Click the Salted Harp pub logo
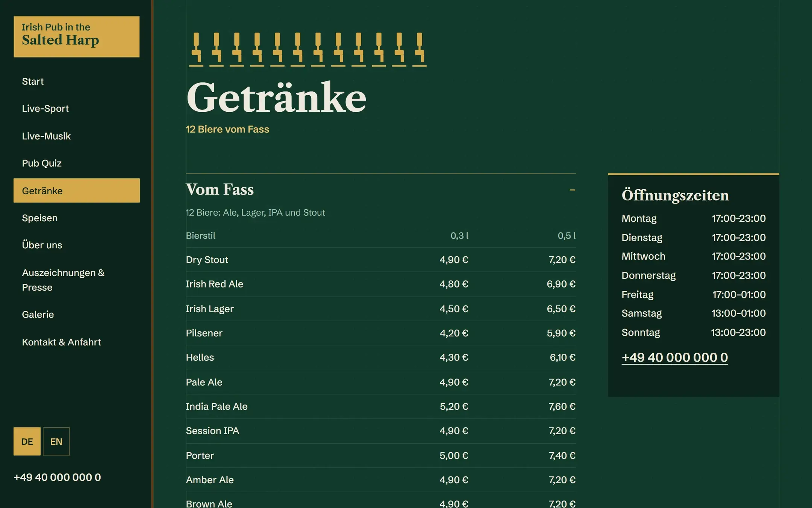 (76, 37)
